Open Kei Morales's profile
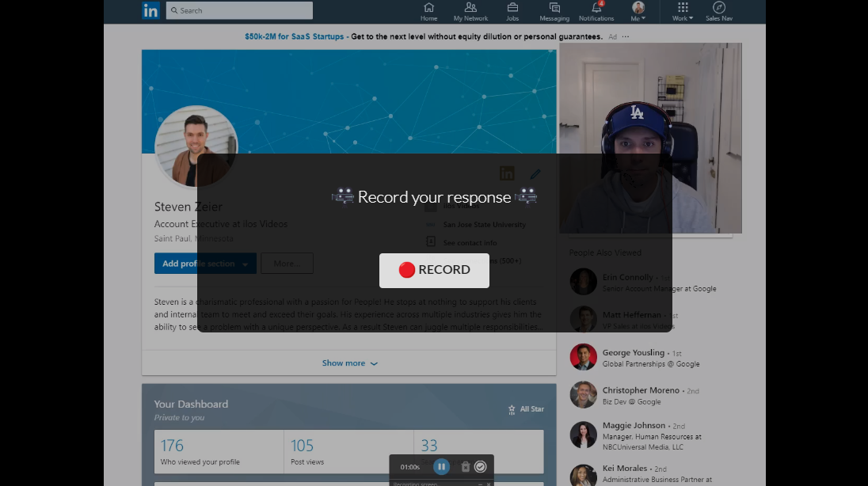Viewport: 868px width, 486px height. coord(624,469)
